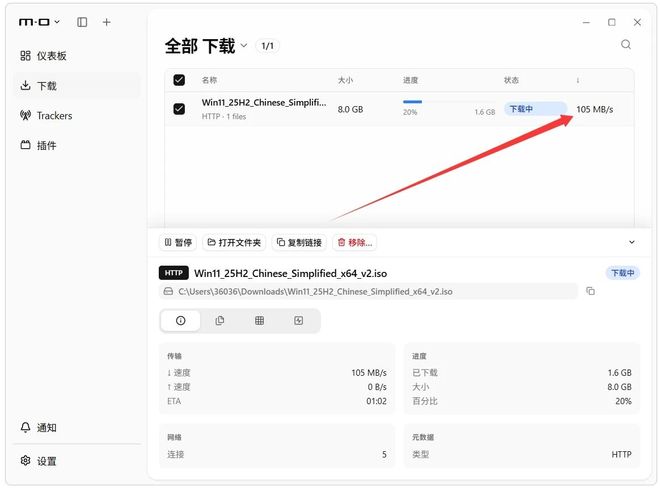Collapse the details panel chevron

(x=631, y=242)
